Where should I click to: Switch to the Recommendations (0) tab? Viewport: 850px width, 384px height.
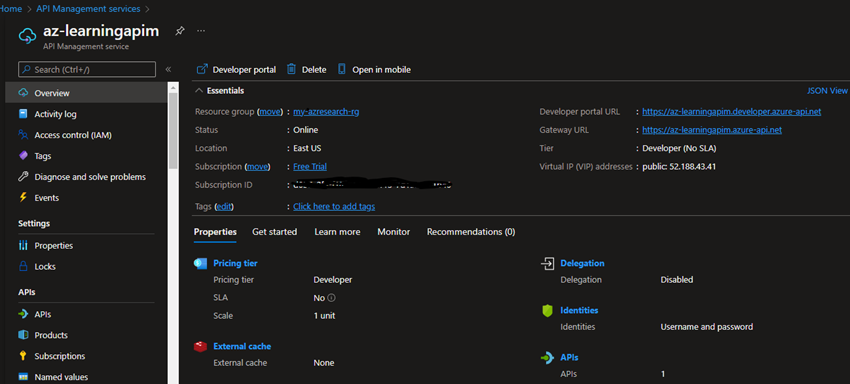[471, 232]
